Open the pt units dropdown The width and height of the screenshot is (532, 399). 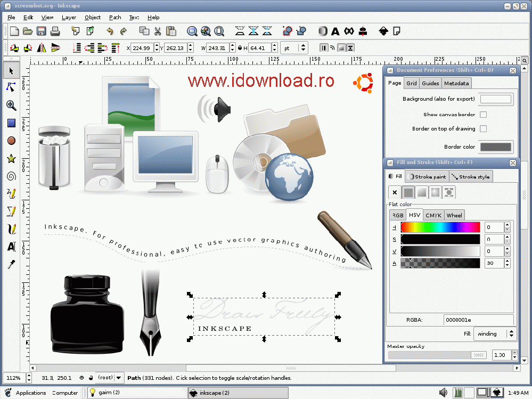(294, 48)
